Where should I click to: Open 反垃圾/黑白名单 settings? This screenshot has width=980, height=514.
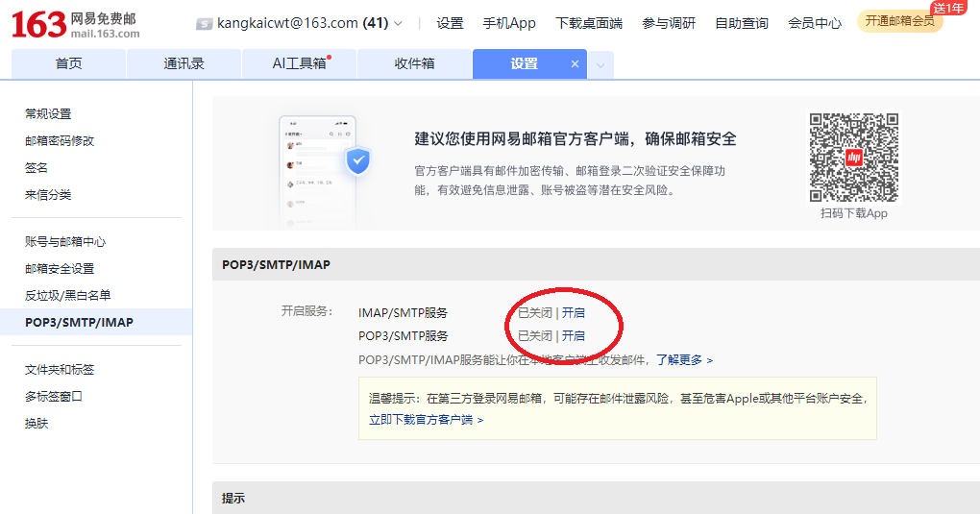[x=68, y=295]
